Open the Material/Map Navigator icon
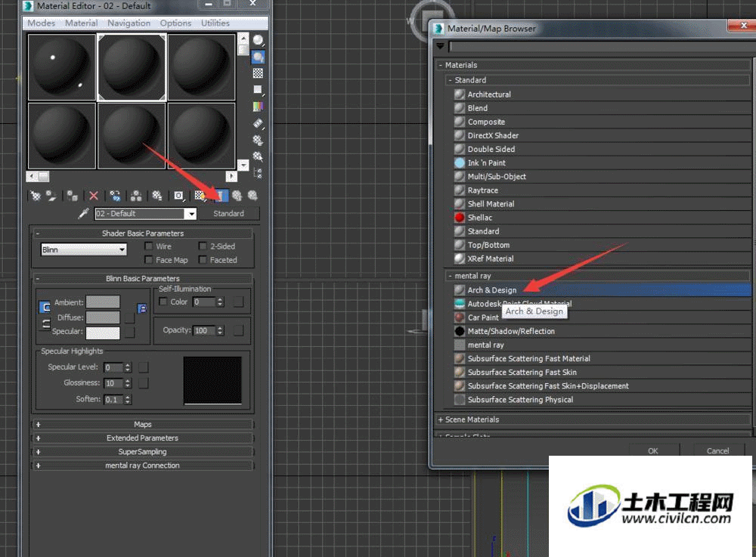Screen dimensions: 756x557 tap(259, 173)
